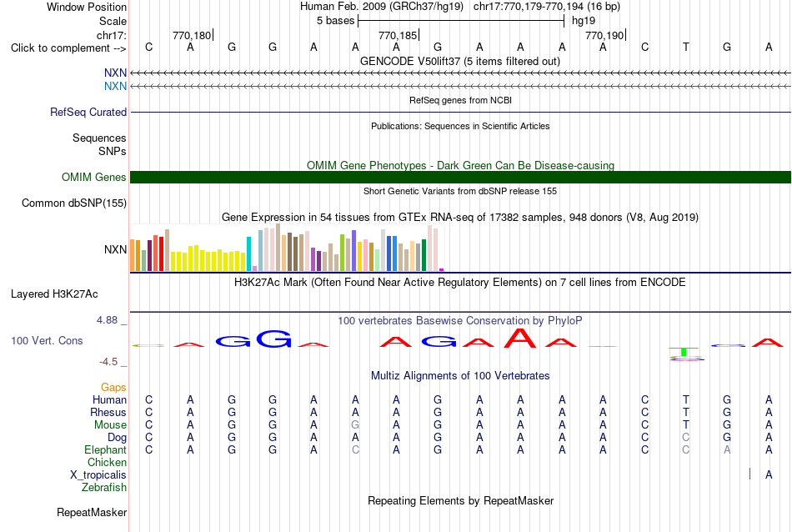The width and height of the screenshot is (792, 532).
Task: Click the grey A in Elephant alignment row
Action: 727,449
